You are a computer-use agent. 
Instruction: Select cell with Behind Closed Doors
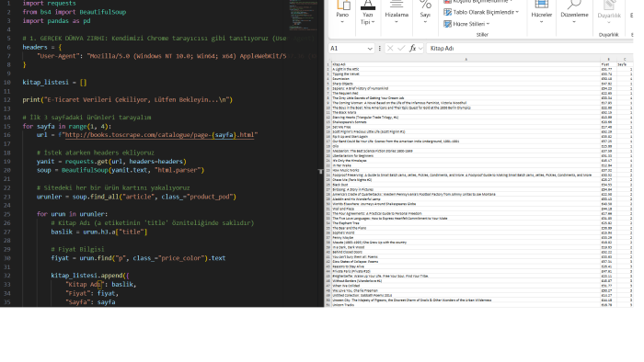466,252
